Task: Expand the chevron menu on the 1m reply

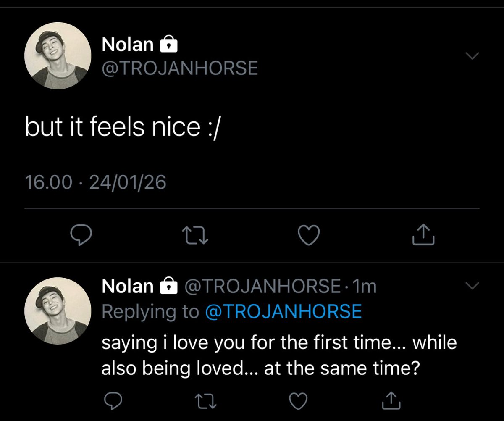Action: pyautogui.click(x=473, y=287)
